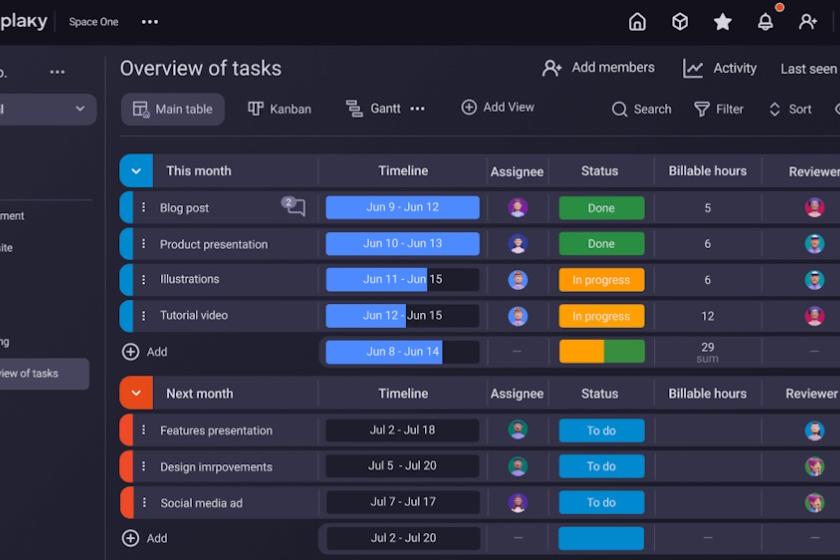Click assignee avatar for Features presentation

pos(518,430)
